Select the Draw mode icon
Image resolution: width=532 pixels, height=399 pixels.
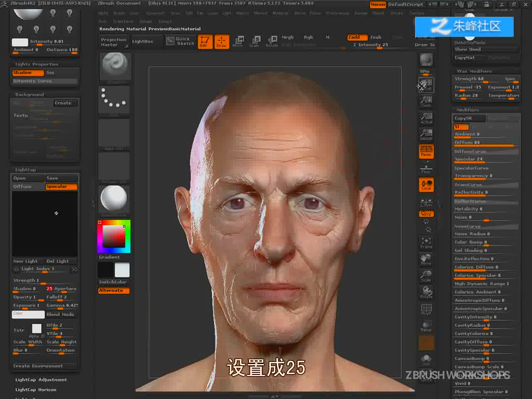[221, 42]
